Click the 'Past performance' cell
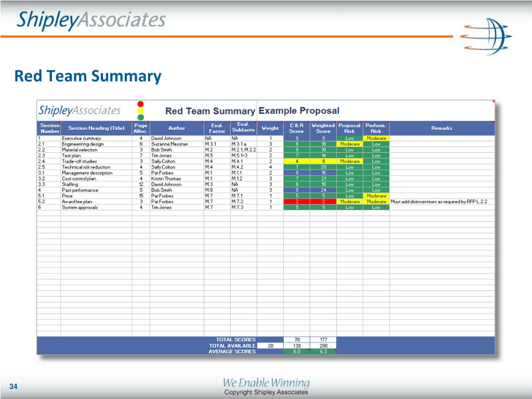Screen dimensions: 532x399 pos(96,190)
